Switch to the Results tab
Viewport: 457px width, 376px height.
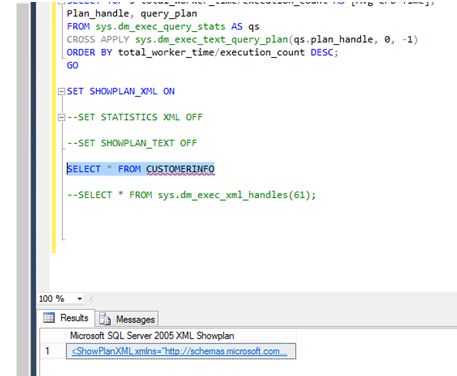coord(67,318)
